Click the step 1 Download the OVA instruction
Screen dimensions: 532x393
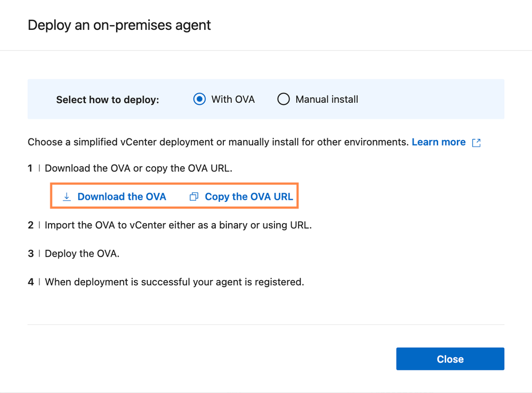[x=146, y=168]
